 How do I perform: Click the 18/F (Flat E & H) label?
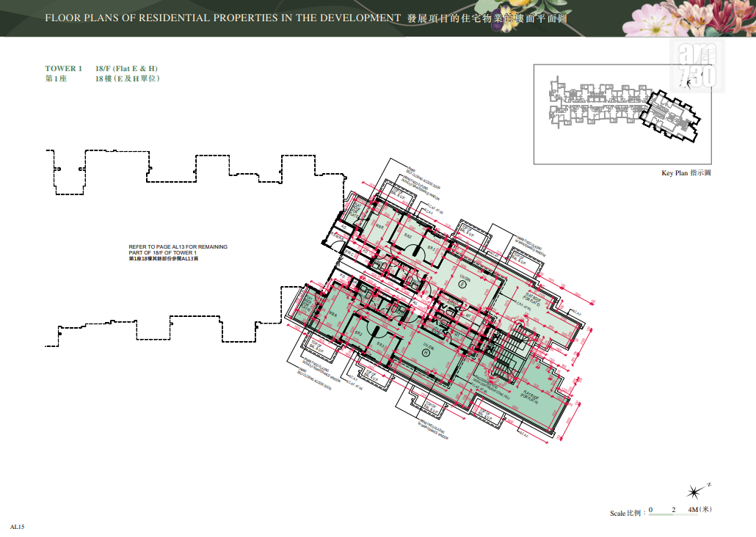[x=126, y=68]
